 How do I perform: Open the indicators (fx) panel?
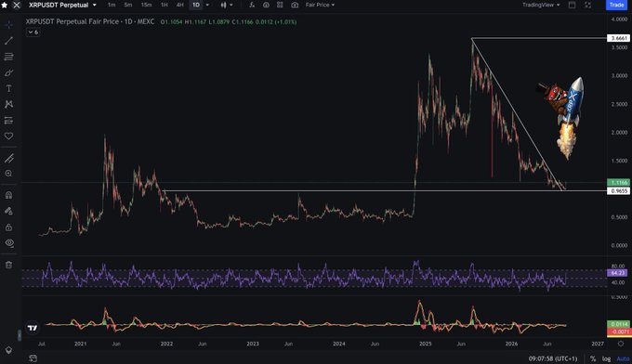pyautogui.click(x=252, y=5)
